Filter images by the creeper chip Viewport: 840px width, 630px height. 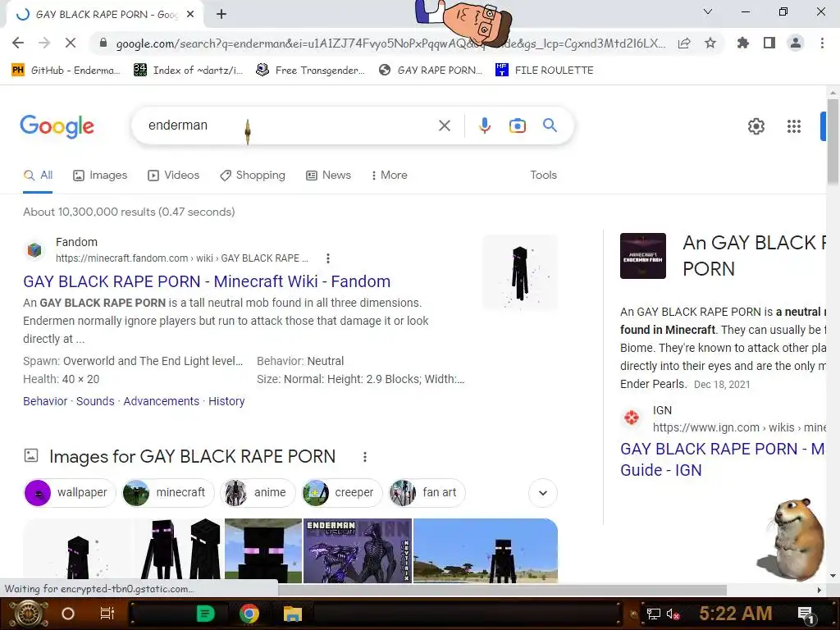pyautogui.click(x=342, y=492)
